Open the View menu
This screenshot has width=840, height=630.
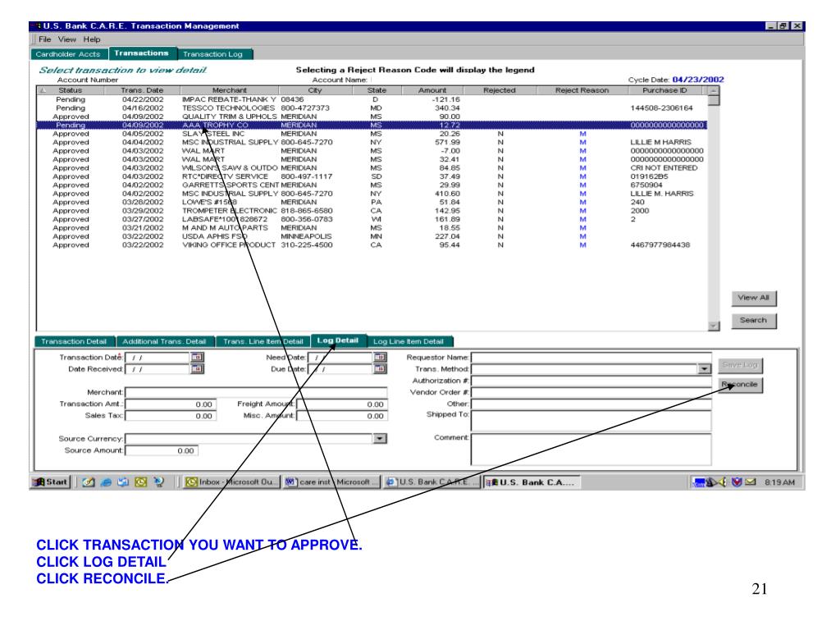pos(67,39)
